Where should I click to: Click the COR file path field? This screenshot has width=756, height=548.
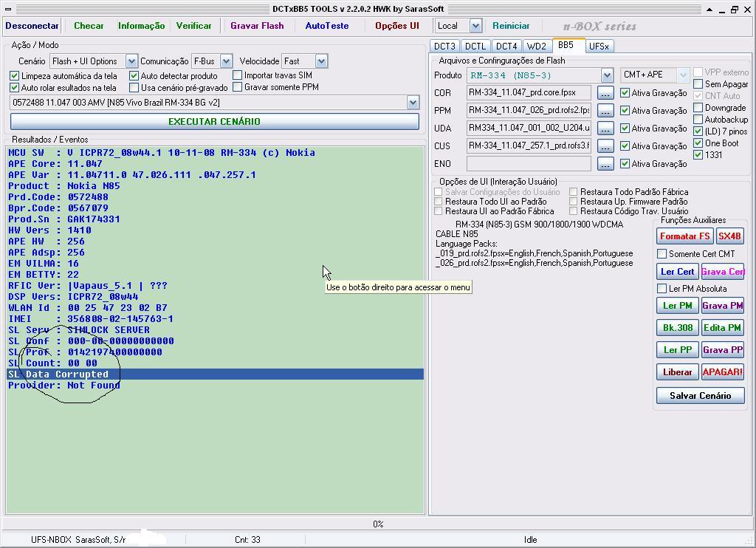click(x=529, y=92)
